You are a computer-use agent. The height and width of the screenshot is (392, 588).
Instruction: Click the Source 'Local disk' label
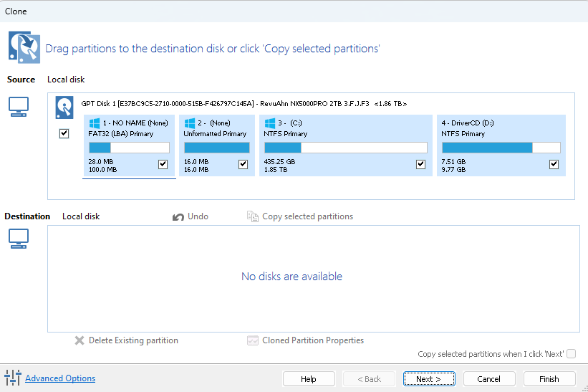point(66,80)
